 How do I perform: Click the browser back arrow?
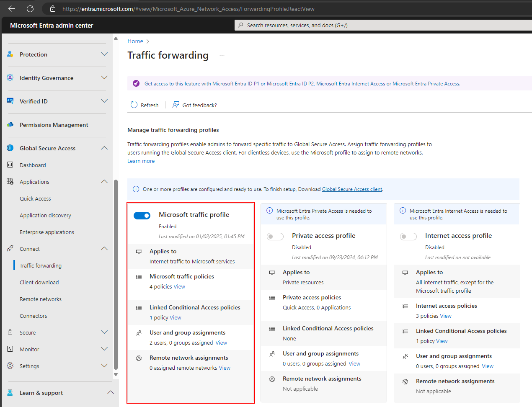[12, 8]
